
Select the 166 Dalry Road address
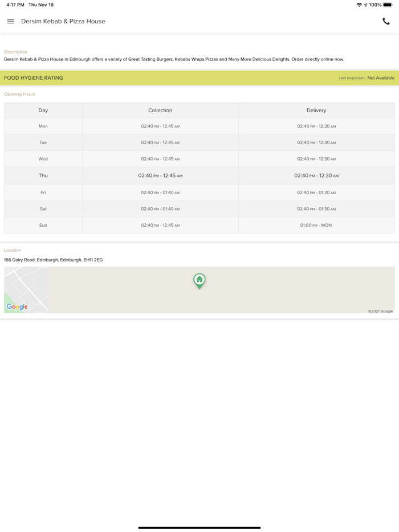[54, 260]
